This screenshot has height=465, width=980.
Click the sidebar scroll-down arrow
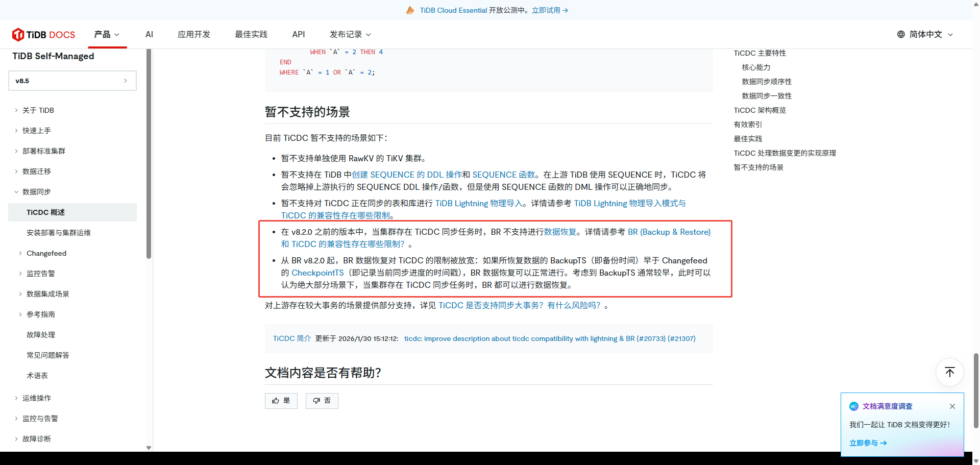click(x=149, y=448)
